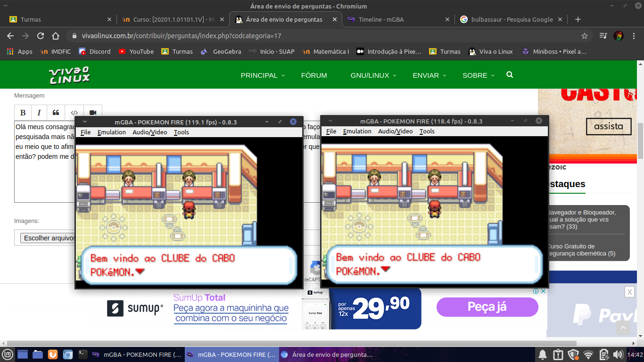Insert a quote block in message editor
The width and height of the screenshot is (644, 362).
click(x=56, y=113)
